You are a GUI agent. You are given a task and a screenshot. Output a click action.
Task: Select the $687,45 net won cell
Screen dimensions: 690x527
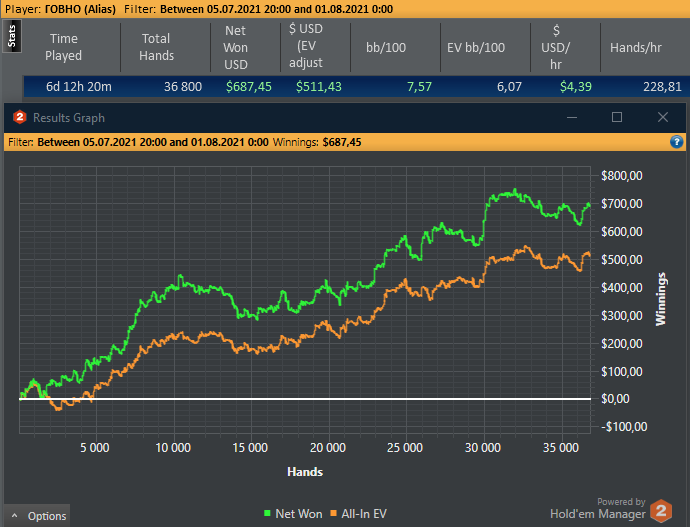[x=249, y=86]
